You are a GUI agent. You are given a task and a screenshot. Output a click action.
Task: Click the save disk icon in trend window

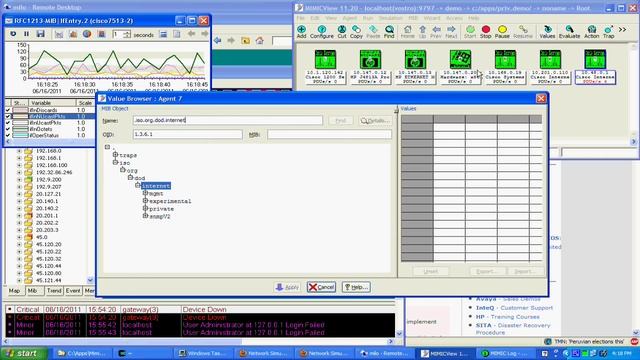click(x=40, y=34)
